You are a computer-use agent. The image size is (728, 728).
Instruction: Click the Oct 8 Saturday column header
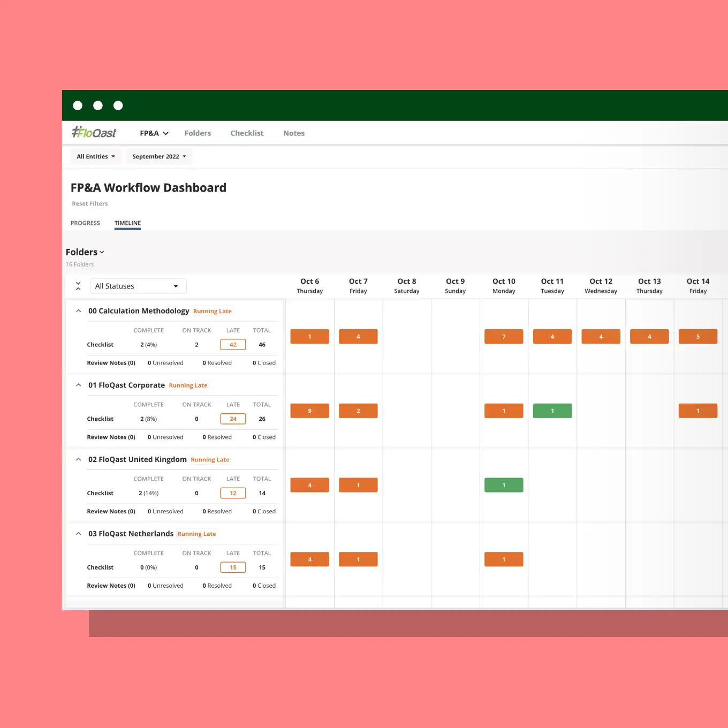407,286
